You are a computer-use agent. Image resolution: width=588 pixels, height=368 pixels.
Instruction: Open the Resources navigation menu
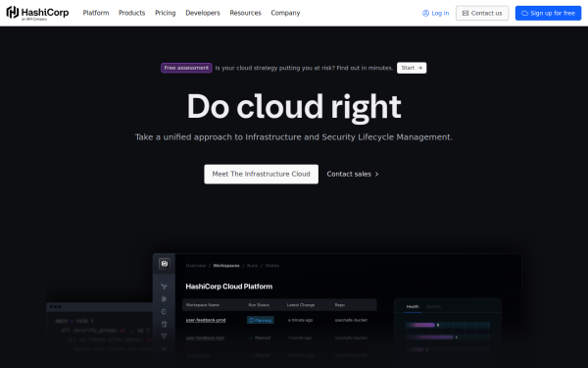[x=245, y=13]
